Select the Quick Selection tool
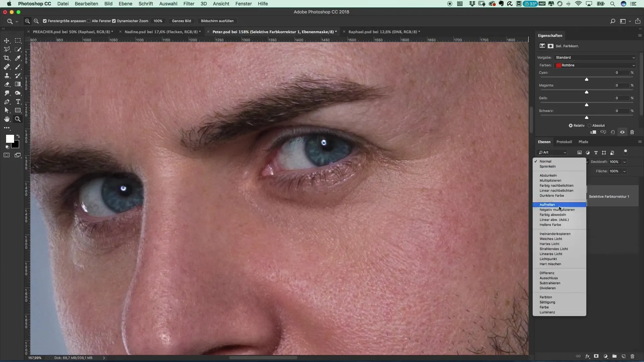 [x=18, y=49]
